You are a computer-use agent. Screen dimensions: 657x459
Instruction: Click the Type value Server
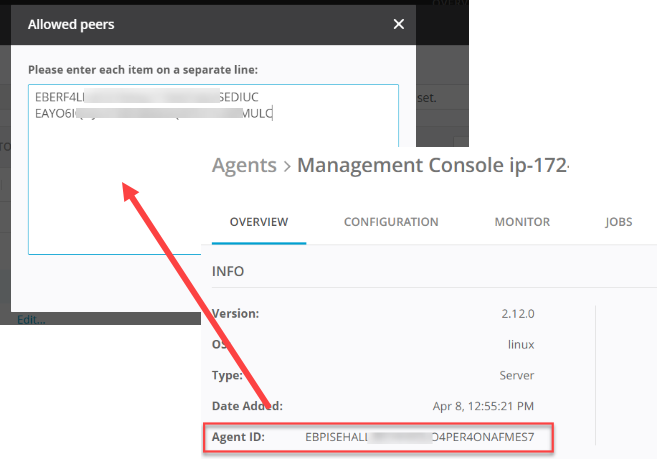click(517, 375)
